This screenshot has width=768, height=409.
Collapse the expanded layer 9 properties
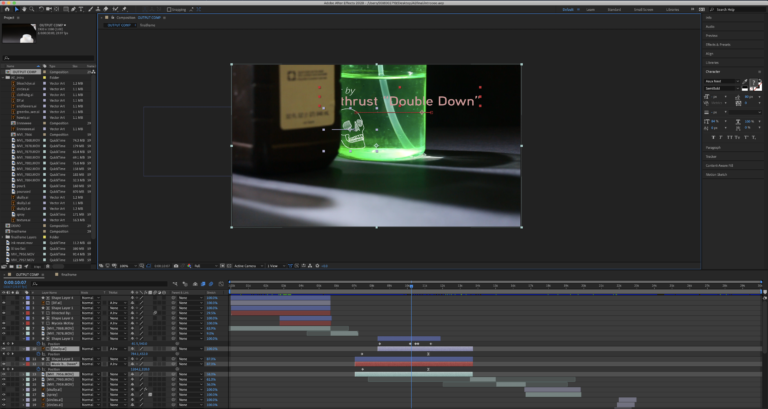click(x=23, y=338)
